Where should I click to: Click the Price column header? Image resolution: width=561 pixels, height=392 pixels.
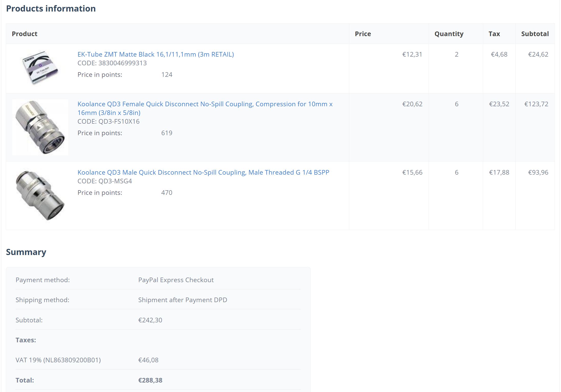[363, 34]
